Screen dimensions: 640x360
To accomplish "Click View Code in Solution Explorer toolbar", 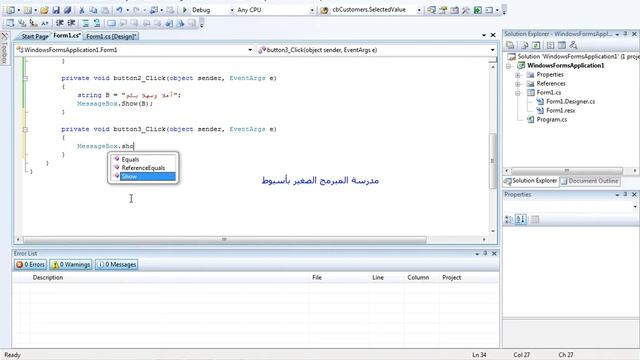I will (550, 45).
